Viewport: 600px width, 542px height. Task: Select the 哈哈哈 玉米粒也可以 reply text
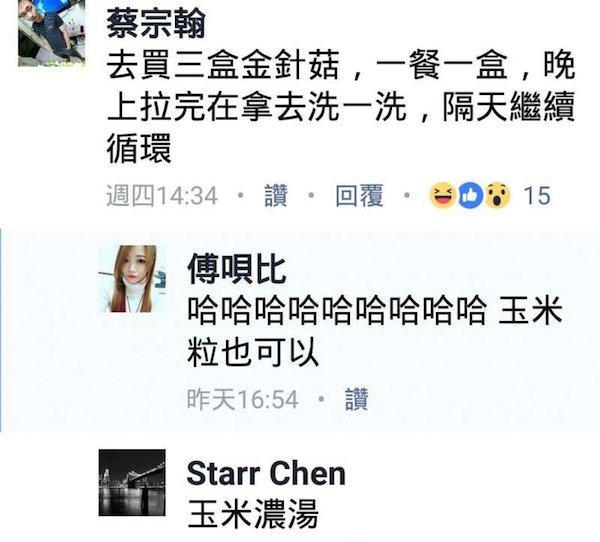tap(375, 330)
